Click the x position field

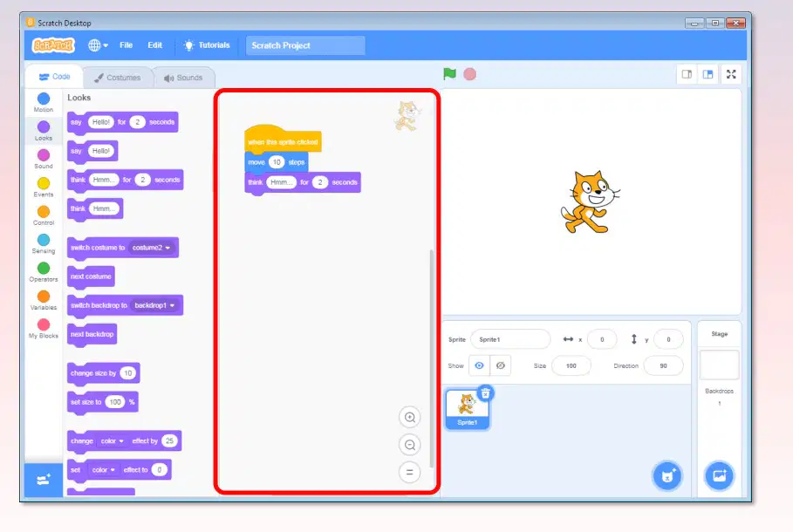(602, 339)
